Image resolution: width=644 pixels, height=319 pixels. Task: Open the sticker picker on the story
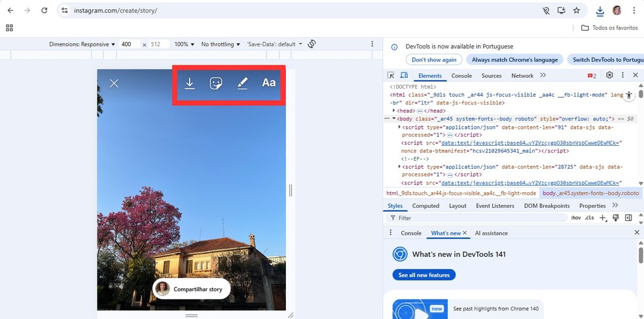[216, 83]
